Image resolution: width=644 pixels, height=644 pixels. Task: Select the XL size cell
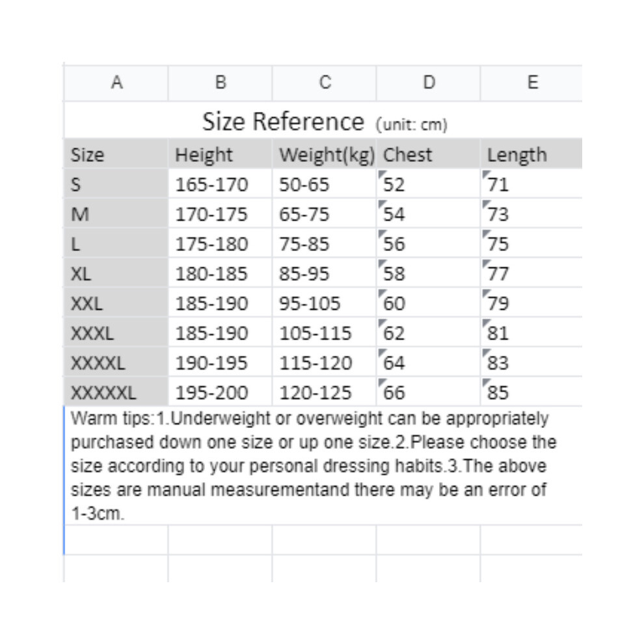click(x=116, y=274)
